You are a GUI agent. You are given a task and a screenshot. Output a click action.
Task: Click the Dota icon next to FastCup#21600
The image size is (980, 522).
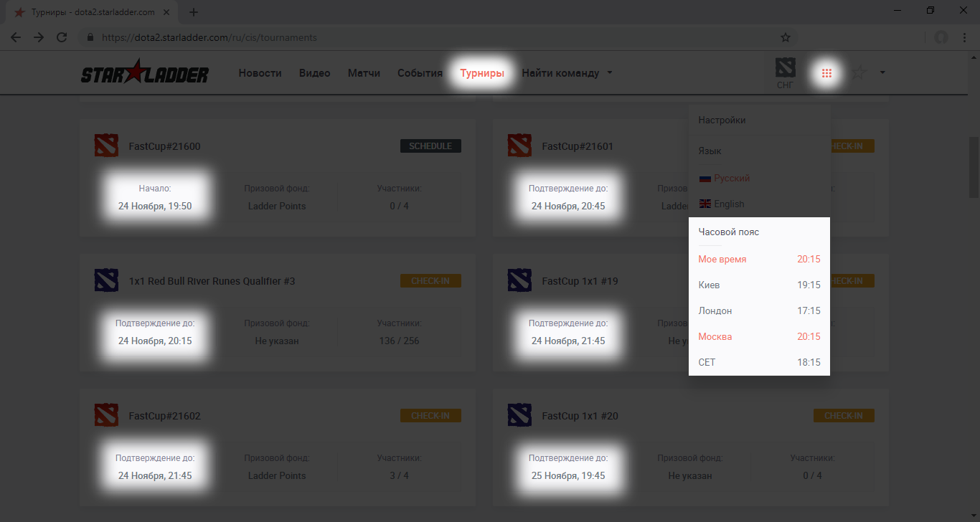[x=106, y=146]
